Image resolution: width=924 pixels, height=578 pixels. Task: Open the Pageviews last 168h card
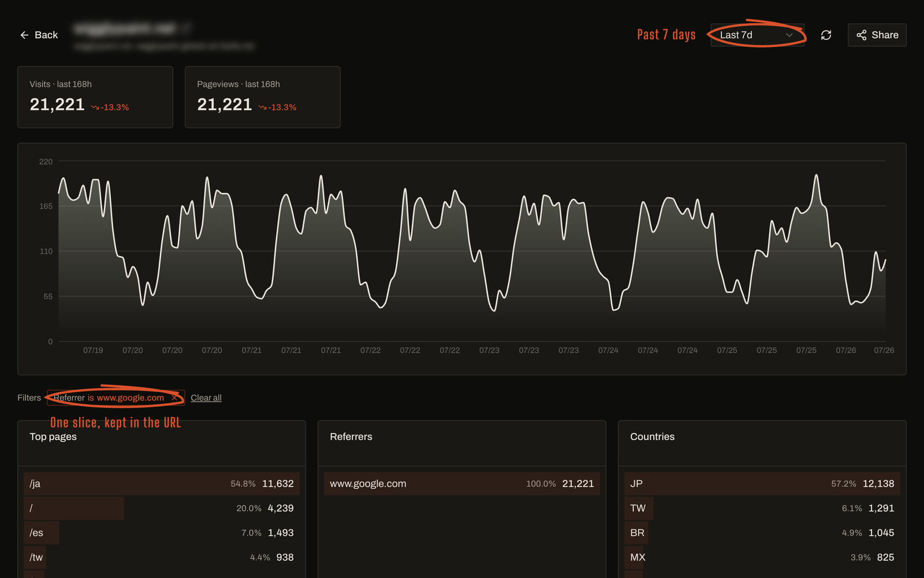coord(263,97)
